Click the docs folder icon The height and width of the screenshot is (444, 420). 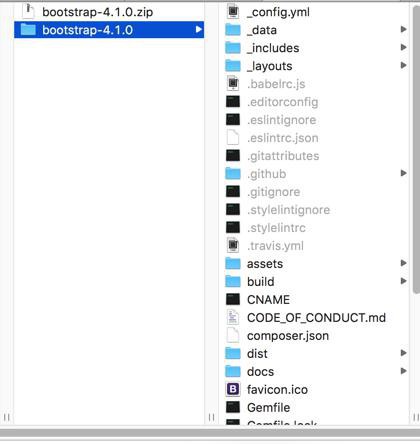point(233,372)
